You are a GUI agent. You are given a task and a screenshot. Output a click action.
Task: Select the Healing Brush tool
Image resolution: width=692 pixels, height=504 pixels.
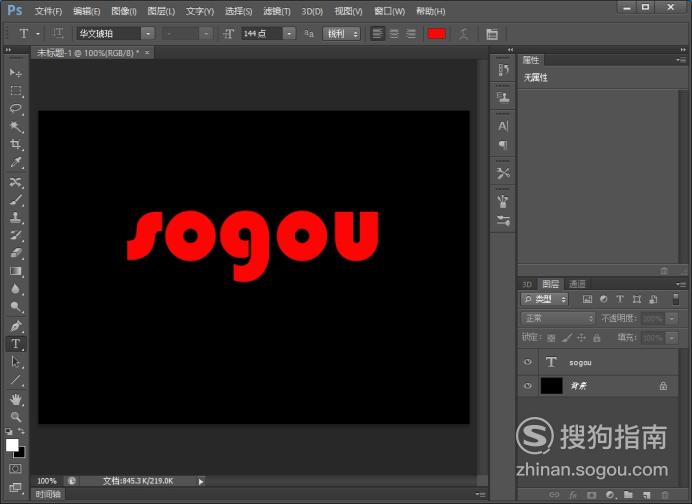pos(16,182)
